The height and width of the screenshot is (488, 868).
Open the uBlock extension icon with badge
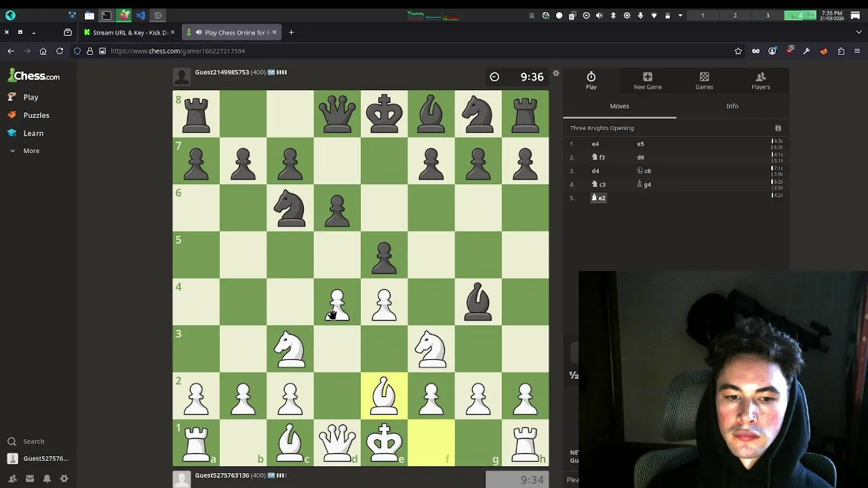click(x=789, y=51)
